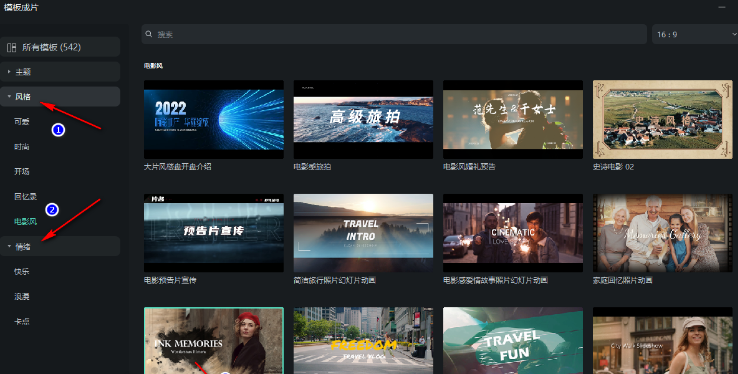Click the 史诗电影 02 caption
Viewport: 738px width, 374px height.
coord(613,167)
